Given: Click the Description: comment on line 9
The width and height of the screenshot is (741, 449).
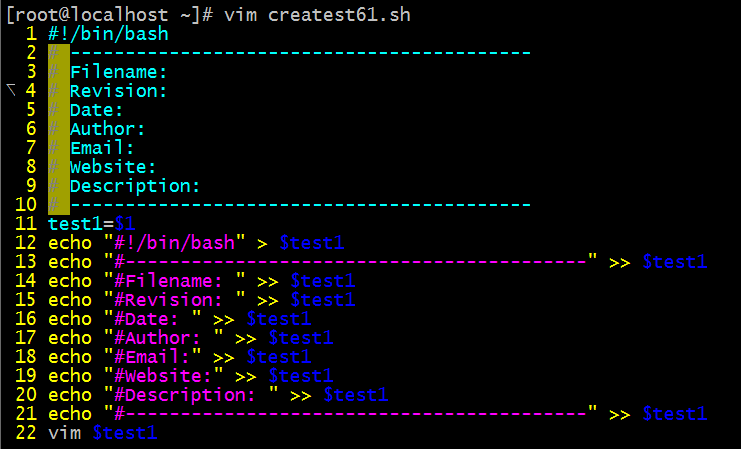Looking at the screenshot, I should click(x=135, y=186).
